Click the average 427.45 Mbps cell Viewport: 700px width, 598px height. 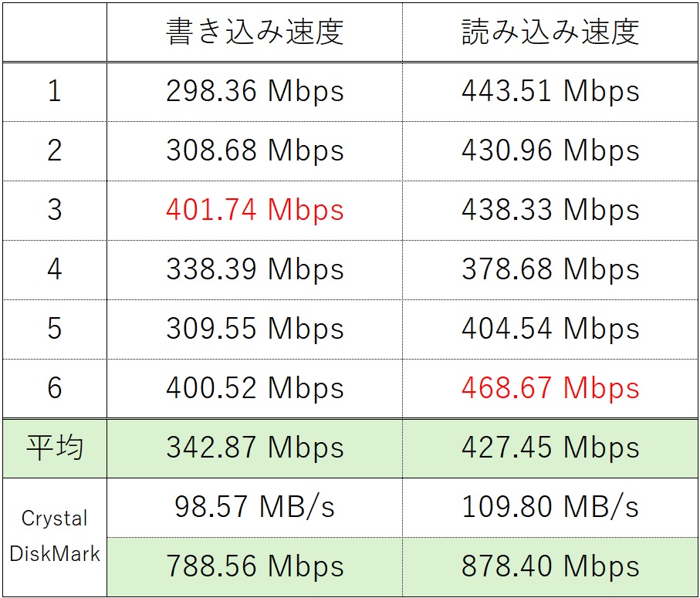(x=550, y=448)
